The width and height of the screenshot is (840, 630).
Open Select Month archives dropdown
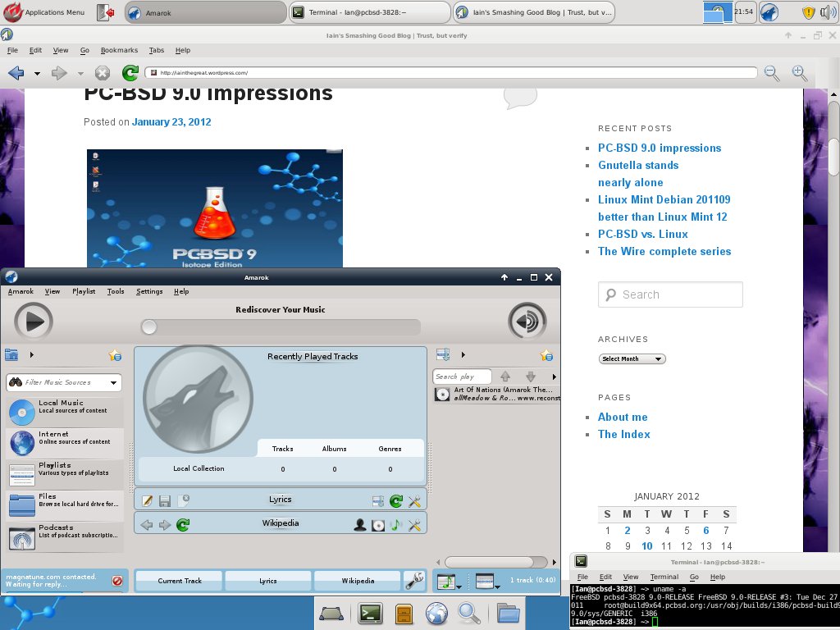632,359
